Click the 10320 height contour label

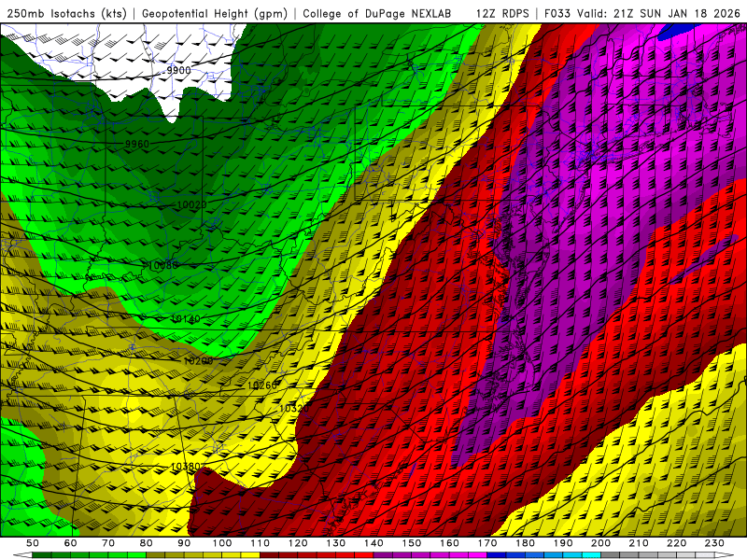(x=294, y=409)
